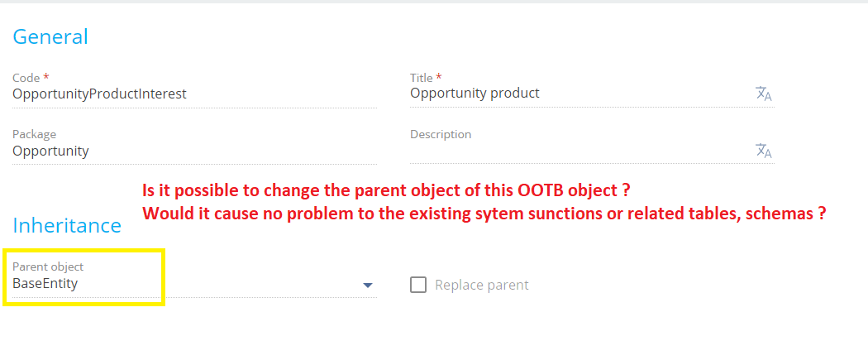Viewport: 868px width, 341px height.
Task: Click the Parent object field label
Action: [x=48, y=267]
